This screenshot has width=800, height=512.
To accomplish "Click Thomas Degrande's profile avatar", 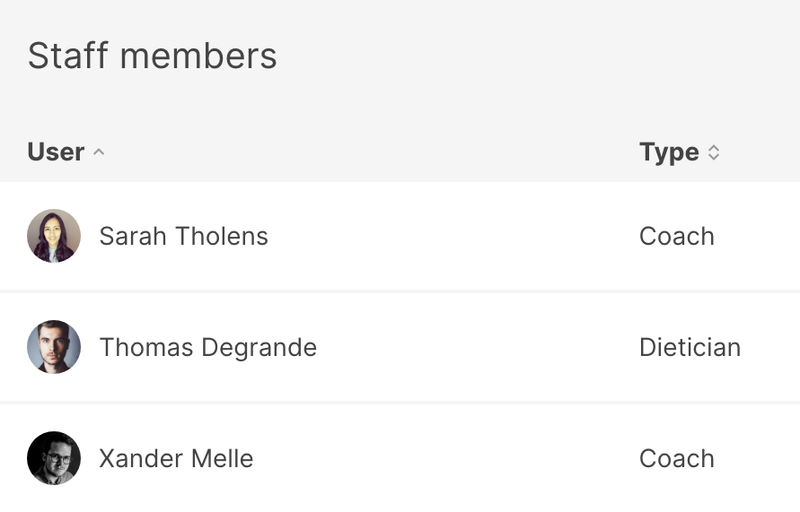I will (54, 347).
